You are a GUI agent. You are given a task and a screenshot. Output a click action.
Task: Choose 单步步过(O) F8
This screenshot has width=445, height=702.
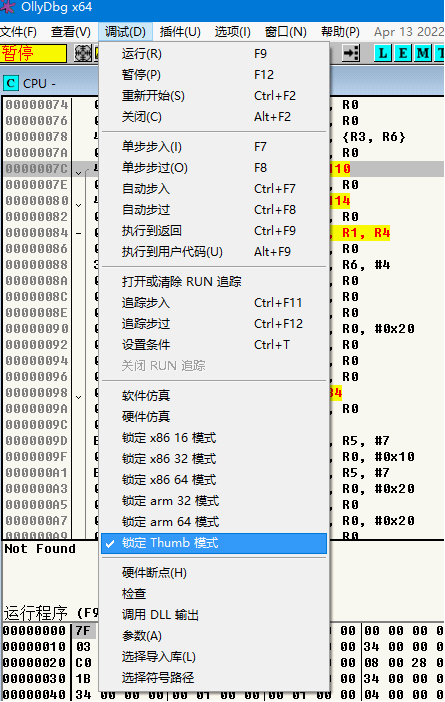coord(214,168)
